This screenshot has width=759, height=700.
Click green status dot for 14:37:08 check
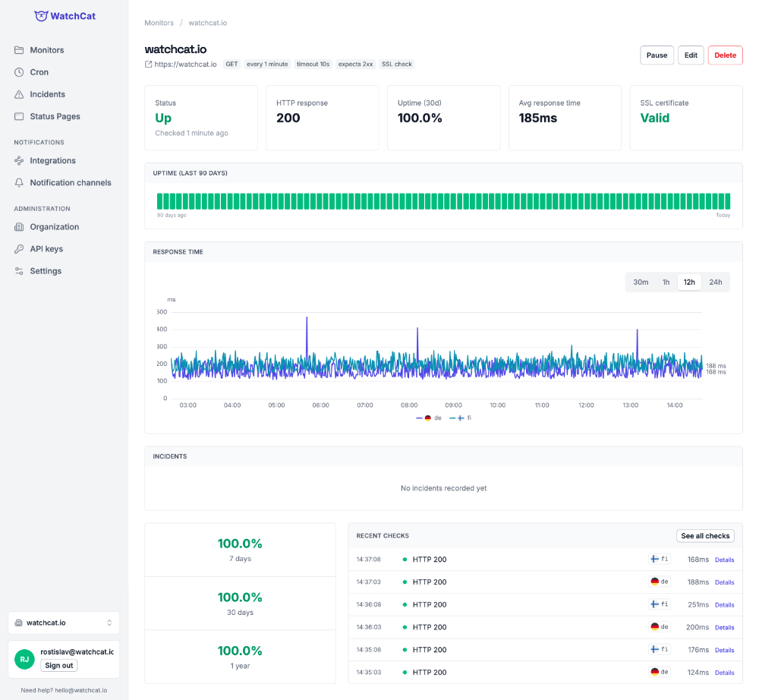[x=405, y=559]
